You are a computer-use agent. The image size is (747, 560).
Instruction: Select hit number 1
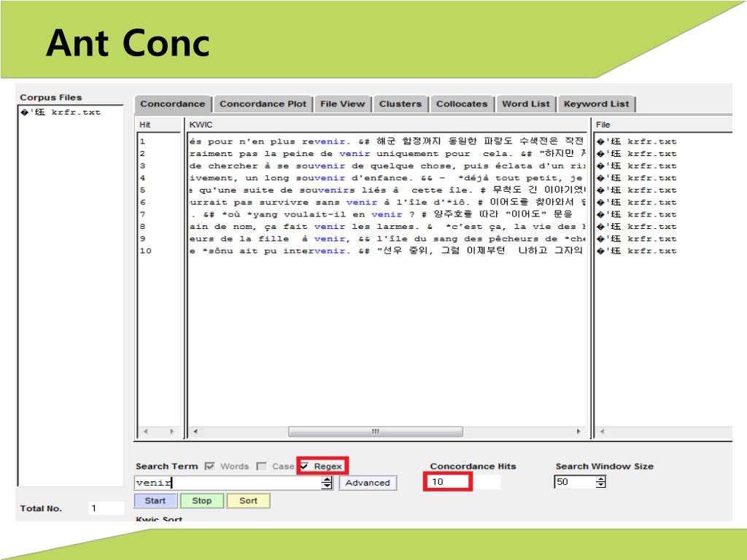(x=142, y=141)
